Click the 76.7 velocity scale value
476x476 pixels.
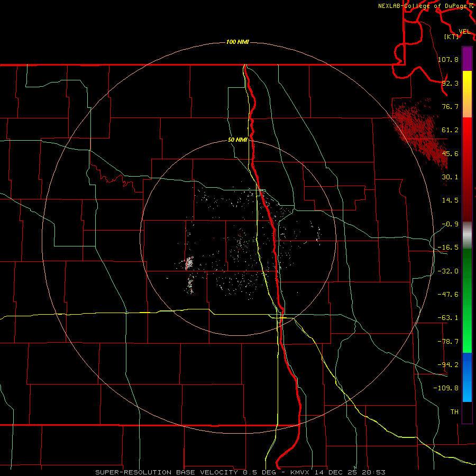[450, 106]
